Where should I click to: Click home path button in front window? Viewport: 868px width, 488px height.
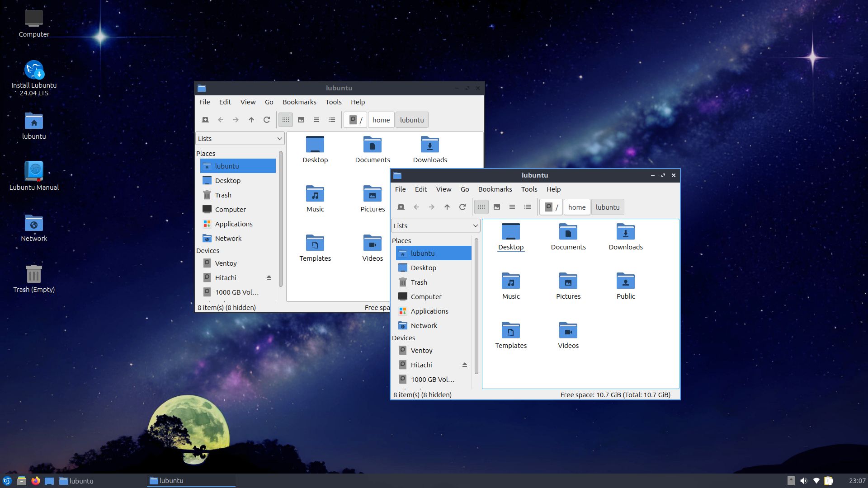(577, 207)
